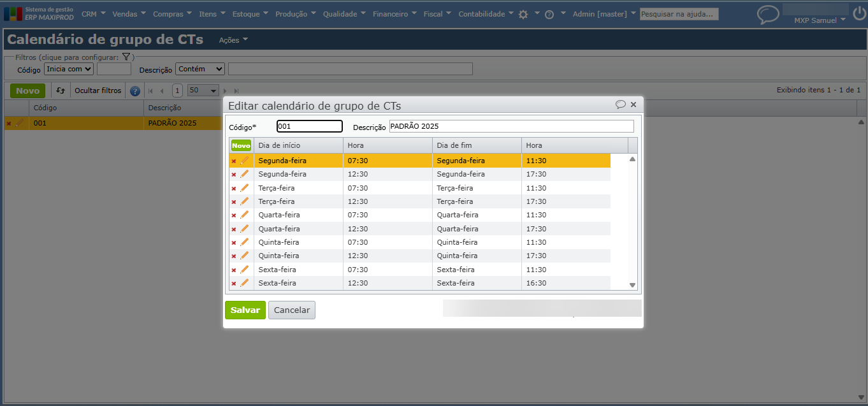Open the settings gear menu

523,14
